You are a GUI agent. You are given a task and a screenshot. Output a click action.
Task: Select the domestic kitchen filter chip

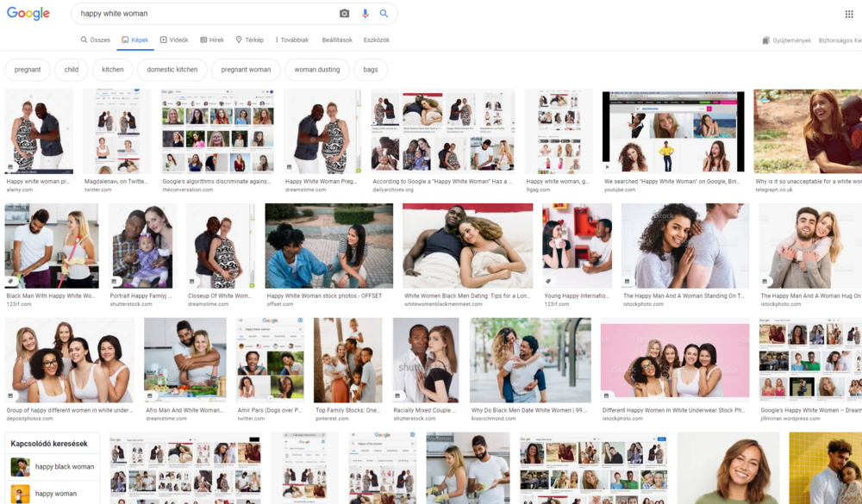pyautogui.click(x=172, y=70)
